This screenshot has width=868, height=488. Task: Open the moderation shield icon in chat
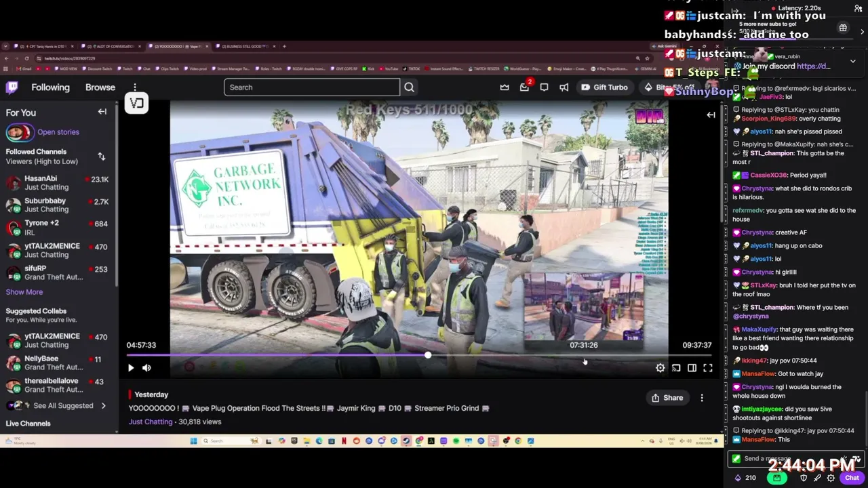(x=804, y=478)
